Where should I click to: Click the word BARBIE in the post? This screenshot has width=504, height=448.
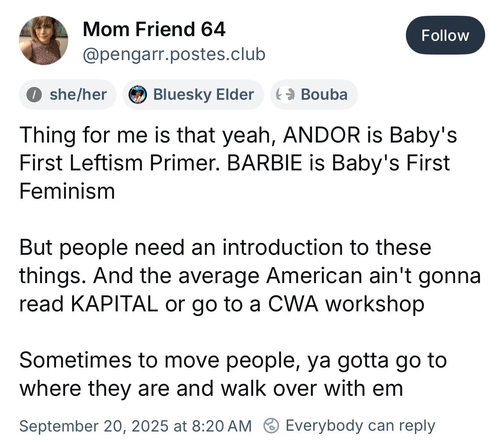click(265, 163)
